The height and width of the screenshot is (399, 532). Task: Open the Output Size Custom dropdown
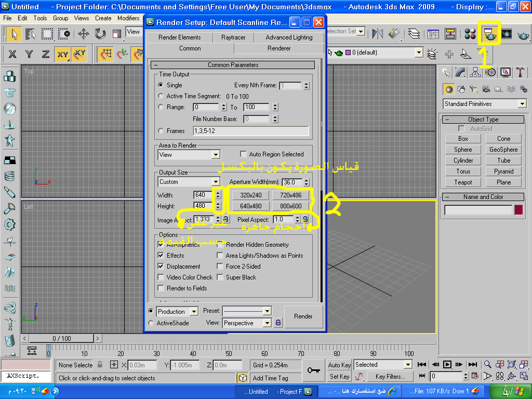click(x=189, y=182)
